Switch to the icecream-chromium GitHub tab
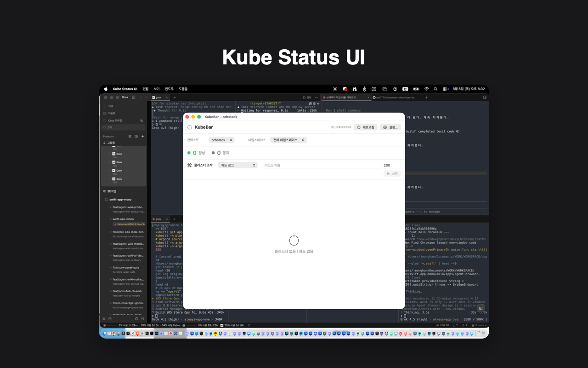The width and height of the screenshot is (588, 368). point(396,98)
